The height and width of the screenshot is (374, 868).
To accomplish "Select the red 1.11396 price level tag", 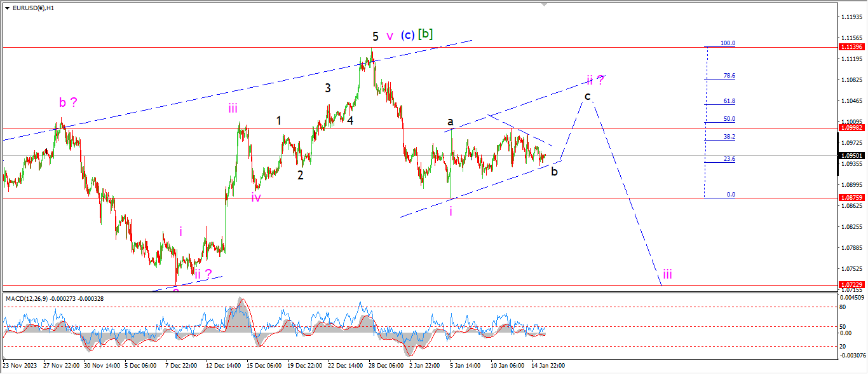I will (x=850, y=47).
